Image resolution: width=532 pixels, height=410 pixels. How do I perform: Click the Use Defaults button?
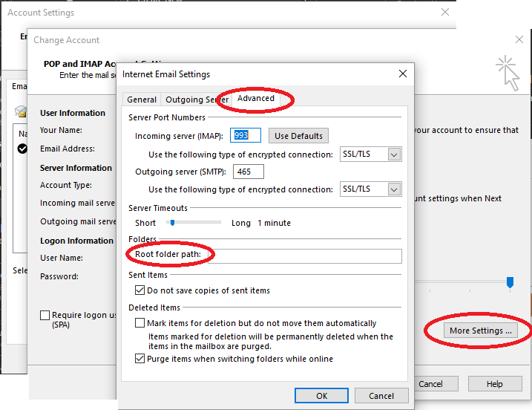298,136
